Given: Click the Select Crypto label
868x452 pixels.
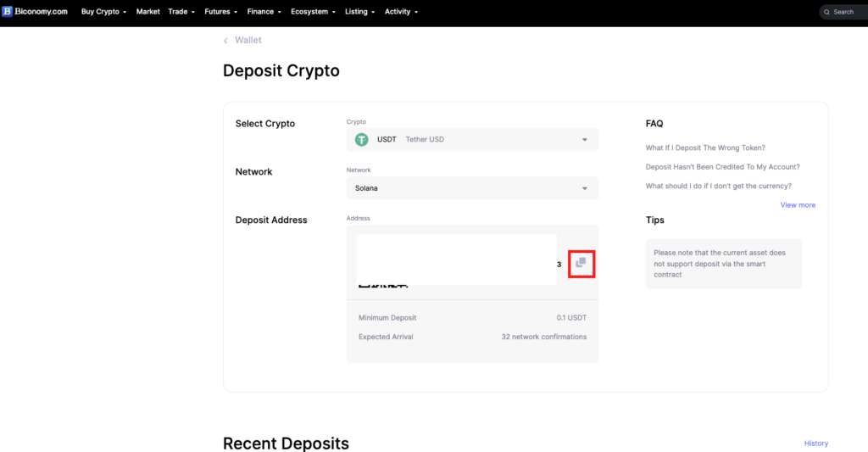Looking at the screenshot, I should tap(265, 124).
